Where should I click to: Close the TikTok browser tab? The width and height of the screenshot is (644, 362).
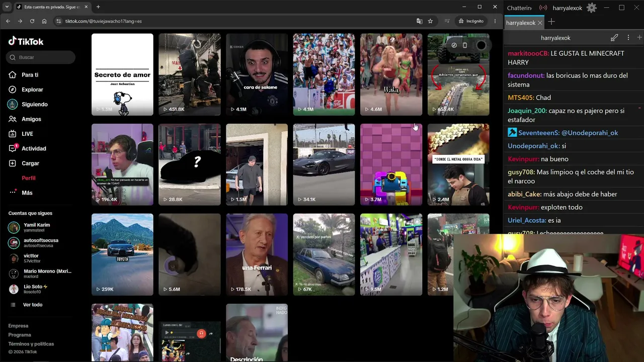pyautogui.click(x=86, y=7)
